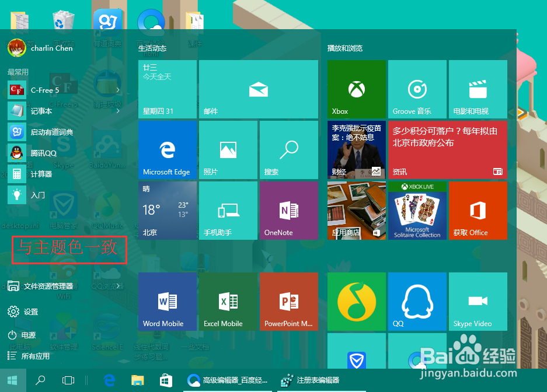Expand 文件资源管理器 jump list arrow
The width and height of the screenshot is (547, 392).
[x=119, y=286]
